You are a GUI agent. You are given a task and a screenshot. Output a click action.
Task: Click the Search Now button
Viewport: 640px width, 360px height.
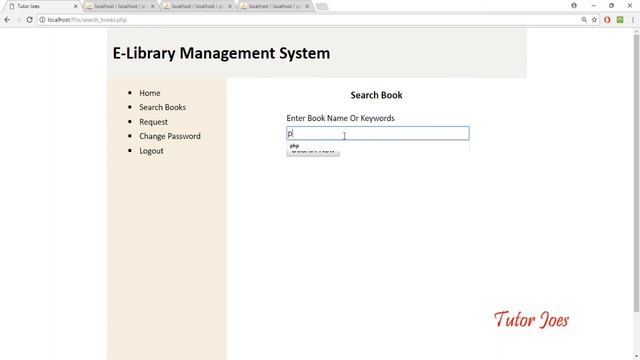tap(313, 153)
